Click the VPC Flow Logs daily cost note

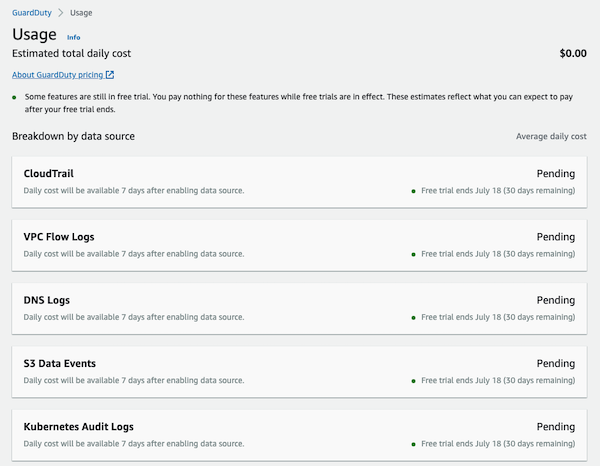pyautogui.click(x=134, y=254)
